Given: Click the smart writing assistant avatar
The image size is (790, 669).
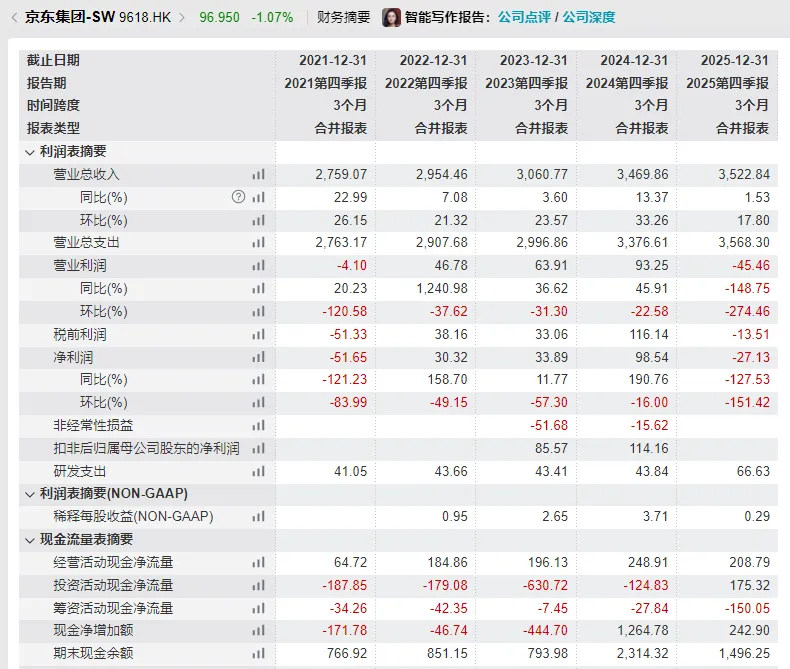Looking at the screenshot, I should [391, 17].
